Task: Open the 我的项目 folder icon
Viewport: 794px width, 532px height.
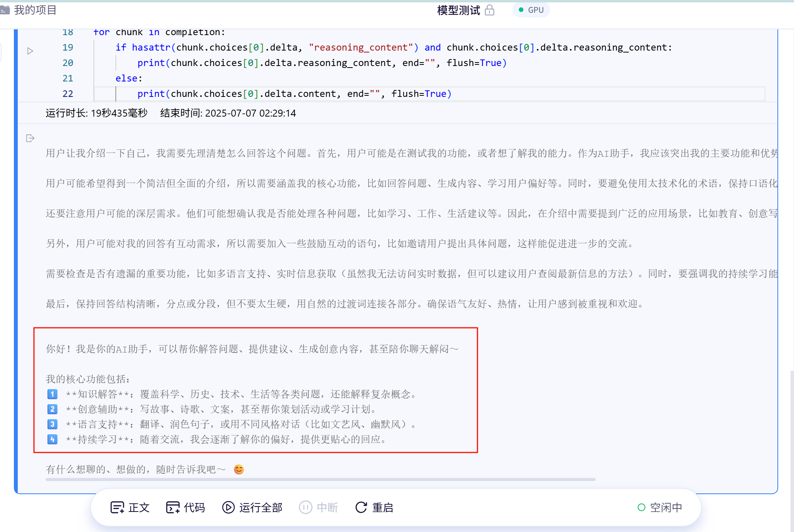Action: click(x=5, y=10)
